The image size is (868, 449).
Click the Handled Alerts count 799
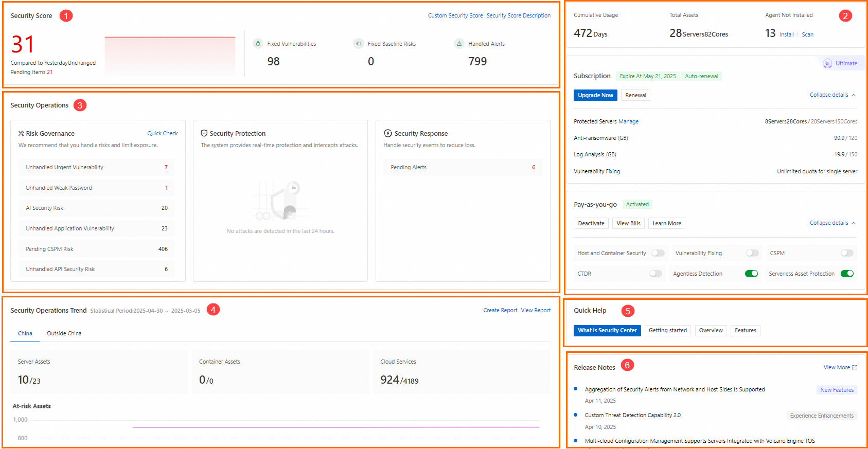coord(477,61)
